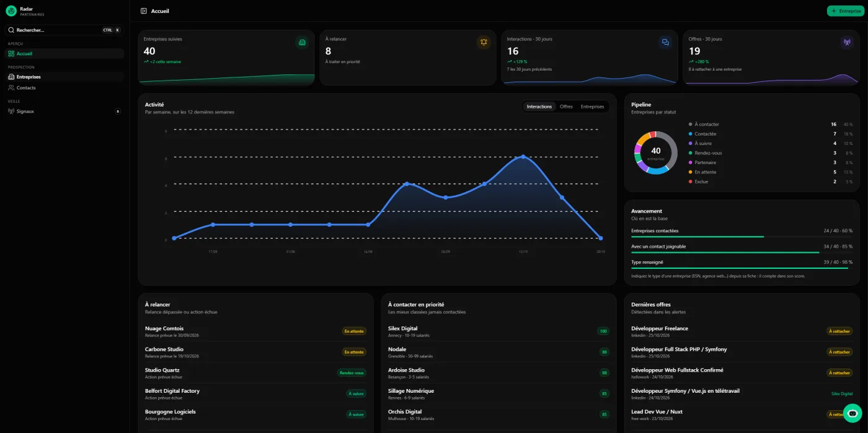Open Nodale company entry
The height and width of the screenshot is (433, 868).
[x=498, y=352]
